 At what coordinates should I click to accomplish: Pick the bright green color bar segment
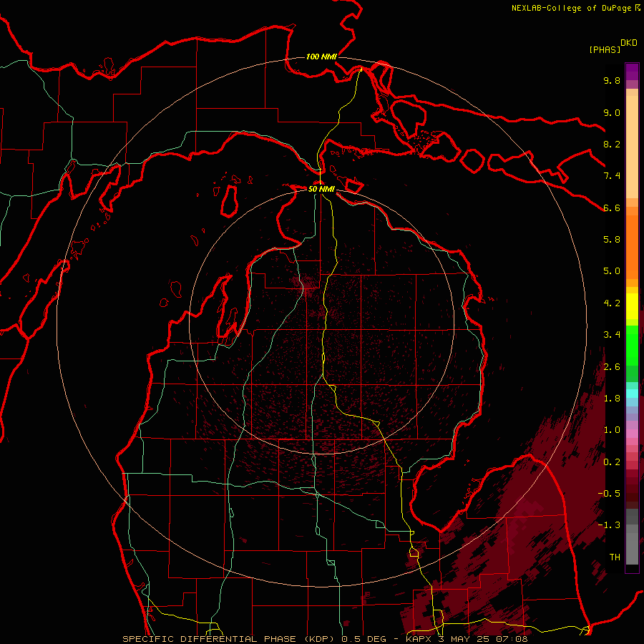[x=632, y=346]
